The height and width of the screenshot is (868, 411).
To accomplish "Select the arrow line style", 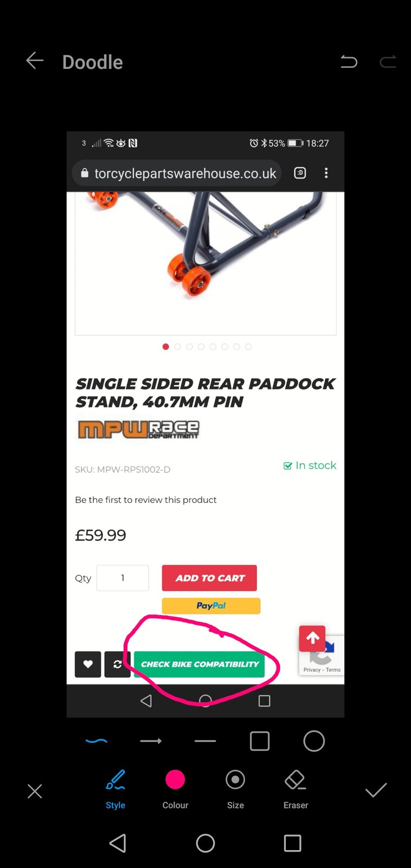I will click(151, 741).
